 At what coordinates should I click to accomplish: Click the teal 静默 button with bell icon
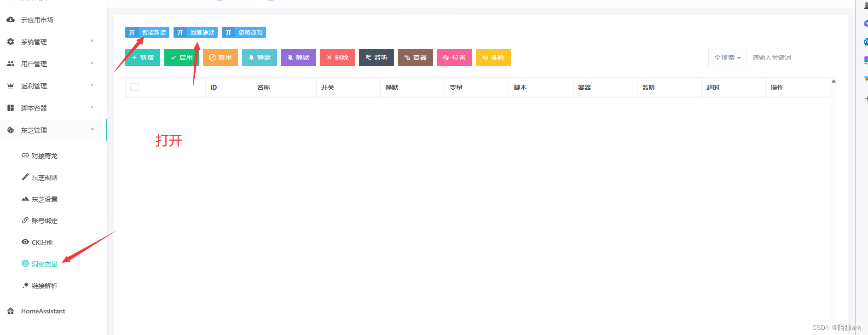click(x=260, y=58)
